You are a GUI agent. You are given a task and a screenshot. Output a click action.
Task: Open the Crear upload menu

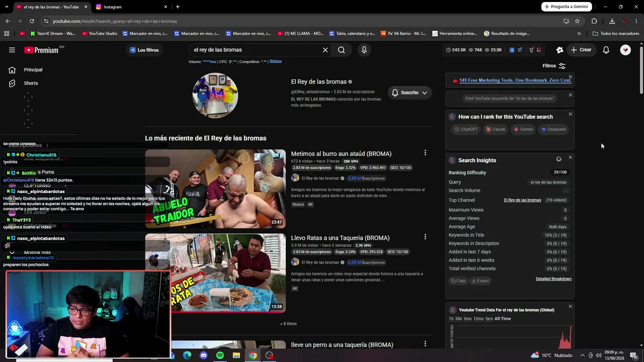(581, 50)
